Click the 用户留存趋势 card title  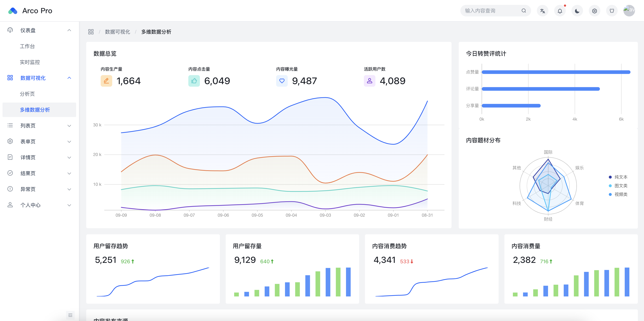[111, 246]
